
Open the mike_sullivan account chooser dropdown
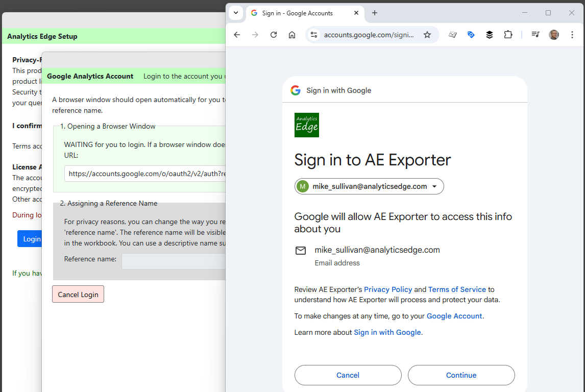point(369,186)
